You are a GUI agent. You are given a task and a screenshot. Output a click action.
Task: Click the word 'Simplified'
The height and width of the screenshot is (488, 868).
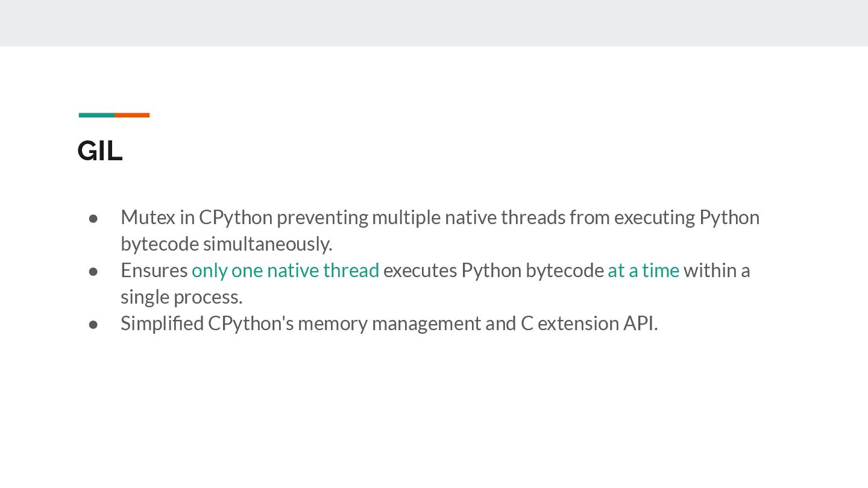click(x=162, y=324)
